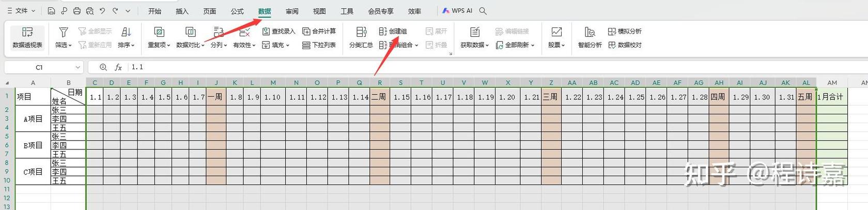The image size is (868, 210).
Task: Expand the 筛选 dropdown arrow
Action: (x=70, y=46)
